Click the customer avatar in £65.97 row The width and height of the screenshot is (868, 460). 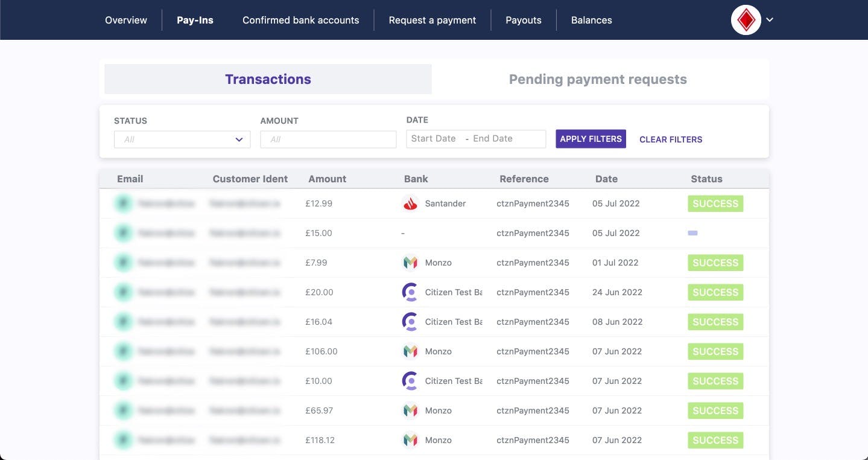(x=124, y=410)
